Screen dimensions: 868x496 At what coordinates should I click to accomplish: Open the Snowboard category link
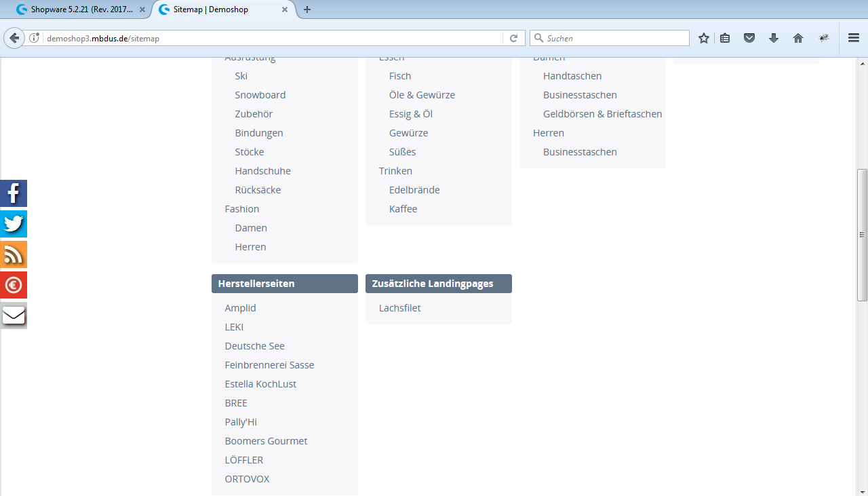tap(260, 94)
